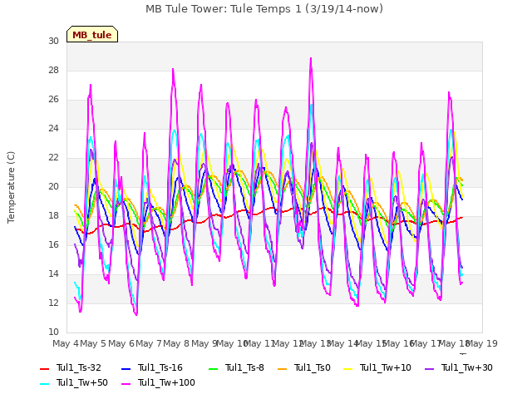The image size is (532, 399).
Task: Click the May 4 x-axis label
Action: click(66, 343)
